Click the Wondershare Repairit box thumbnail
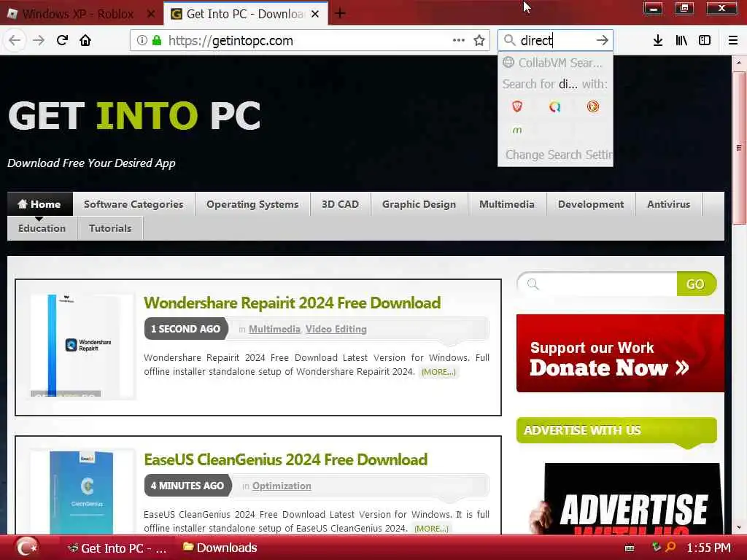The height and width of the screenshot is (560, 747). coord(82,346)
